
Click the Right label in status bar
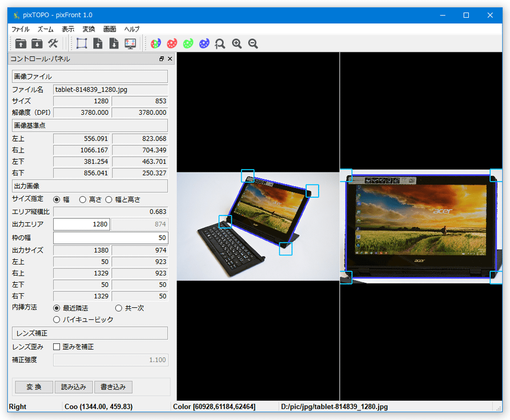[18, 407]
